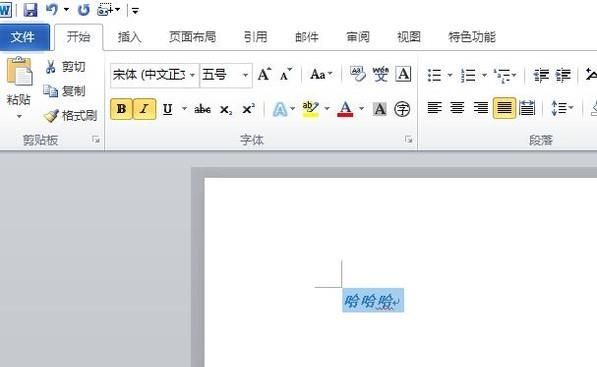Click the selected 哈哈哈 text in document

click(368, 301)
